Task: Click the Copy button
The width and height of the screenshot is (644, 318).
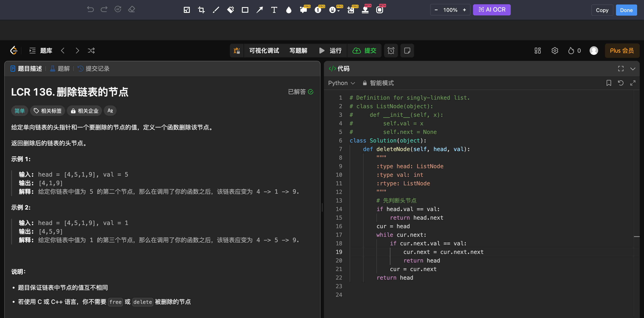Action: [602, 10]
